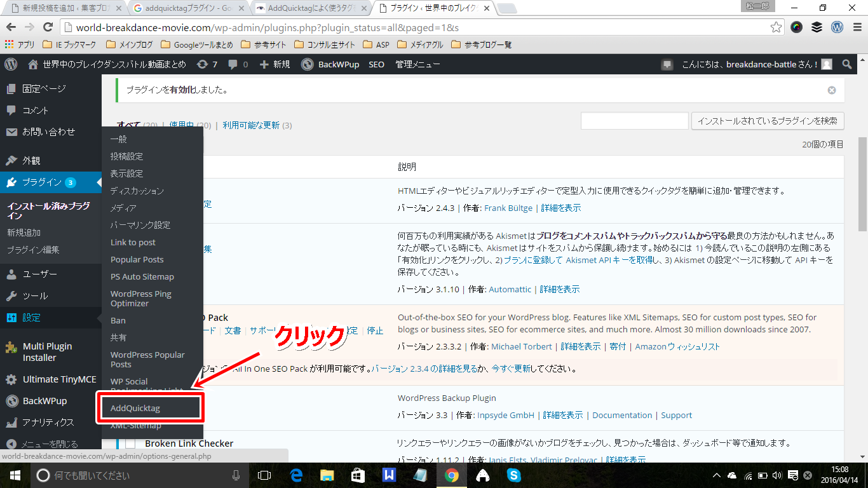Open BackWPup Documentation link
The width and height of the screenshot is (868, 488).
[622, 415]
